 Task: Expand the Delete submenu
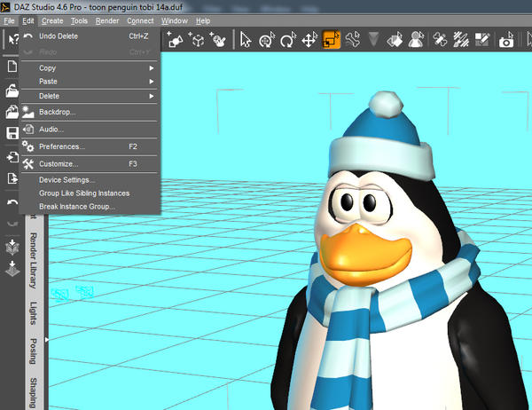90,96
